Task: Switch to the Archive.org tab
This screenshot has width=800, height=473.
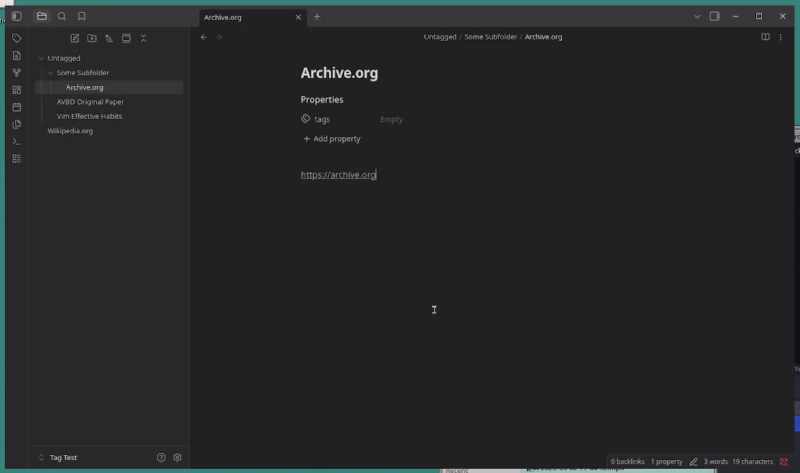Action: [223, 17]
